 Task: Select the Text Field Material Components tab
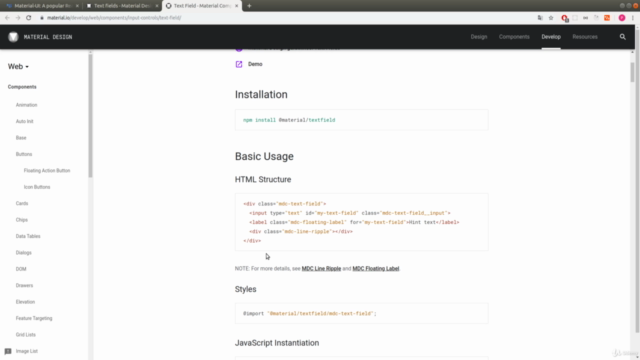tap(202, 6)
